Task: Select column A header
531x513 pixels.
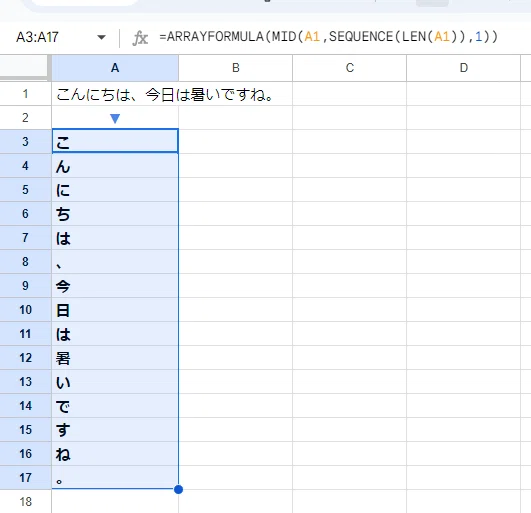Action: [x=115, y=68]
